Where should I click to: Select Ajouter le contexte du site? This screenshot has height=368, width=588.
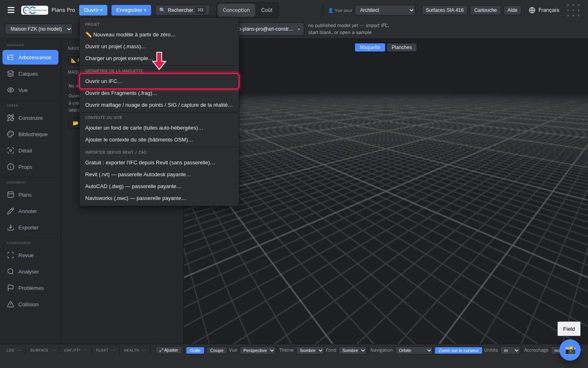pyautogui.click(x=159, y=140)
